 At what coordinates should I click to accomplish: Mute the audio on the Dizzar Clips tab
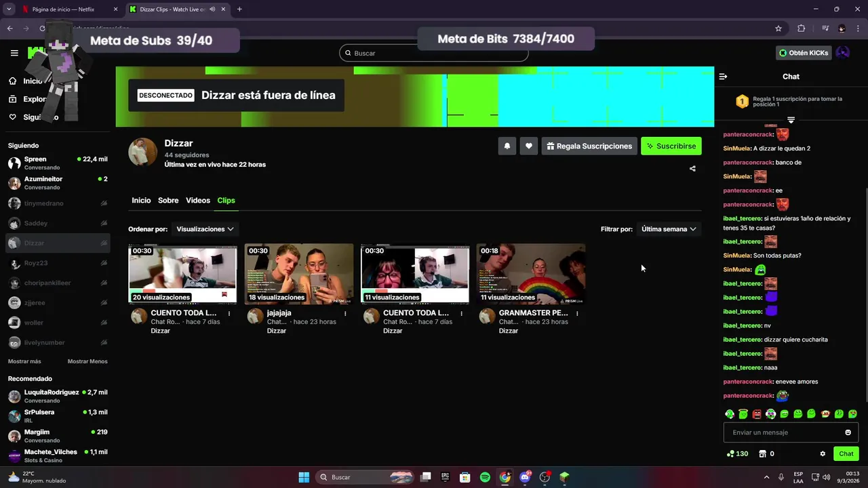[x=212, y=9]
